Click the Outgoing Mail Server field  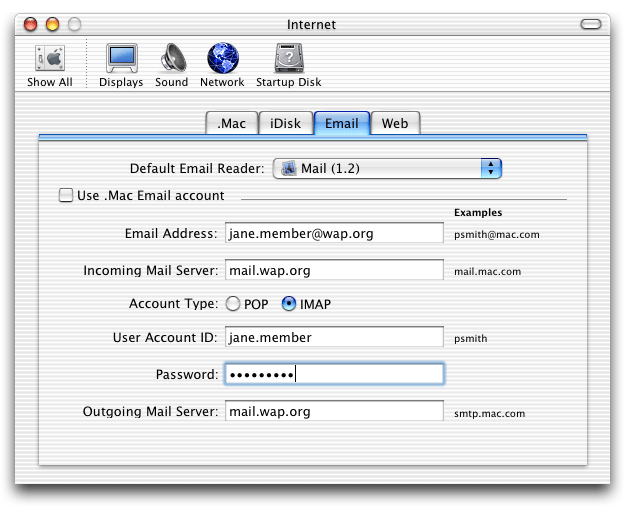[334, 411]
